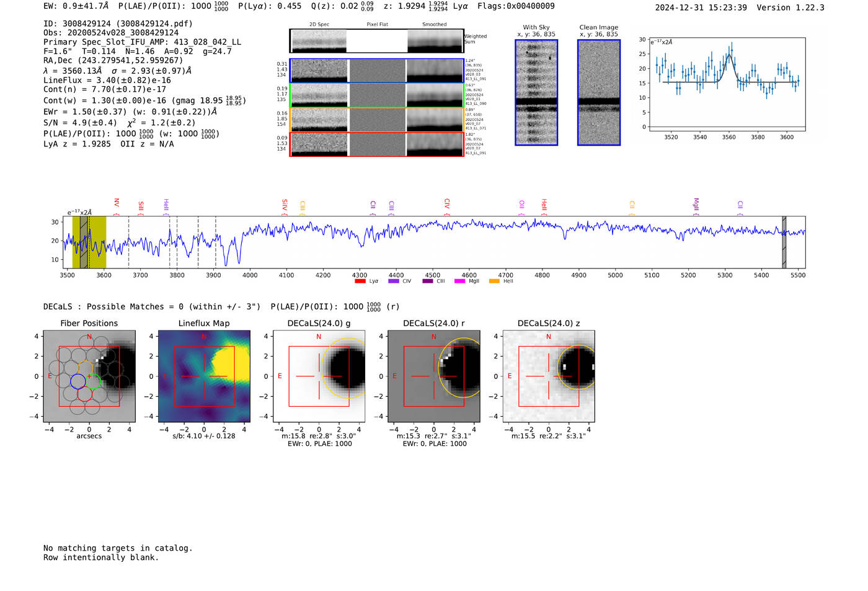Click the emission line Gaussian fit plot
Image resolution: width=868 pixels, height=591 pixels.
pyautogui.click(x=727, y=84)
